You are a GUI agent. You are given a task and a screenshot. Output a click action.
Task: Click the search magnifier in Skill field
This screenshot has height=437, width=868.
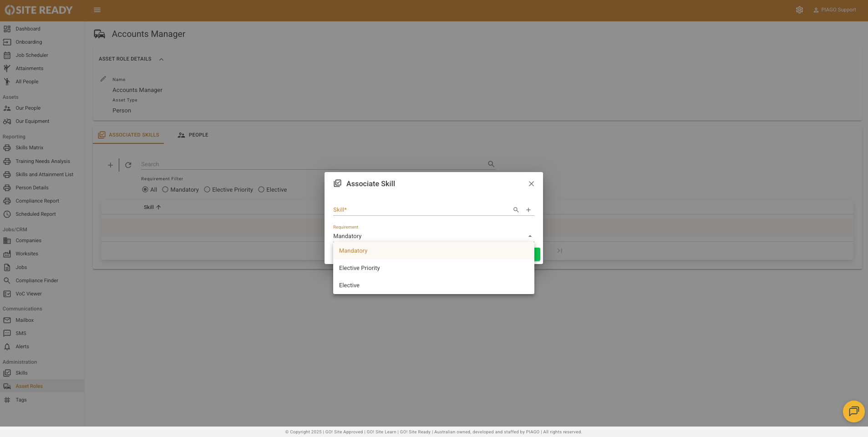tap(516, 210)
